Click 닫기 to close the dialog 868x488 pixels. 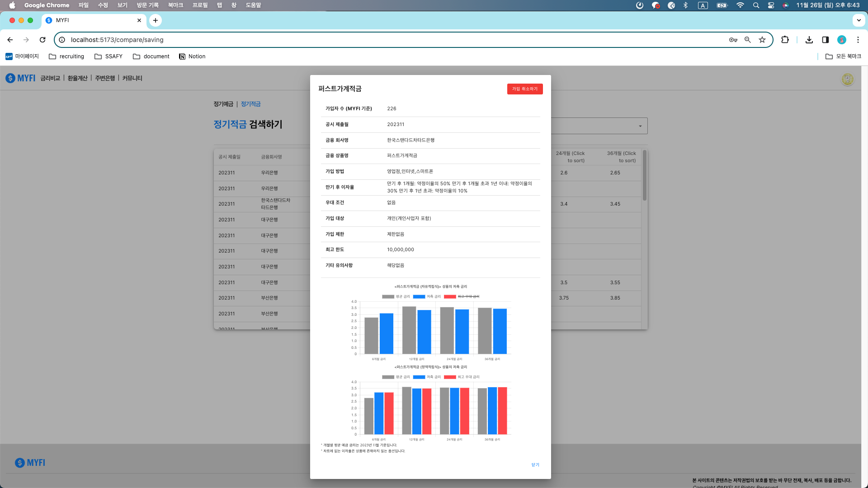point(535,465)
